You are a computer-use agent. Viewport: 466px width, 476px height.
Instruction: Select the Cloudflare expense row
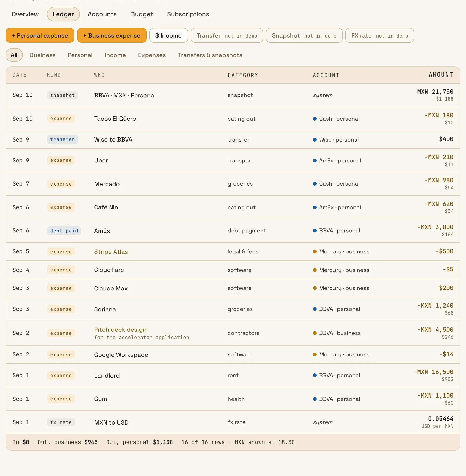233,270
